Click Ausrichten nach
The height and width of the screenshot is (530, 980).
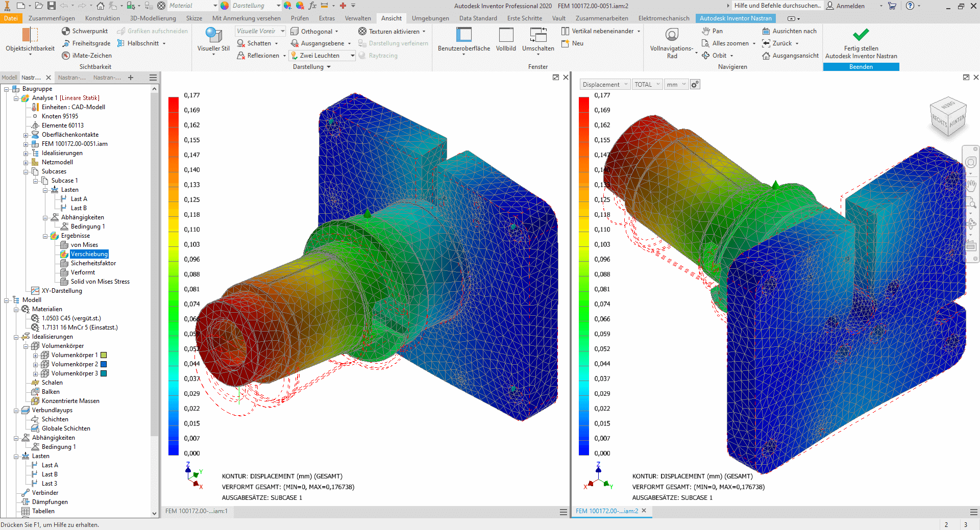[789, 31]
